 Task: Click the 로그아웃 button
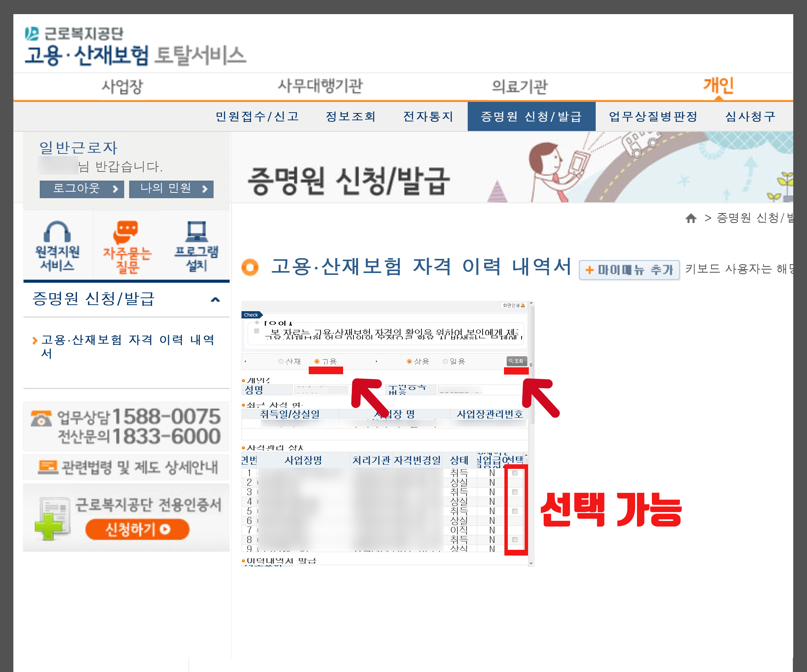(81, 189)
